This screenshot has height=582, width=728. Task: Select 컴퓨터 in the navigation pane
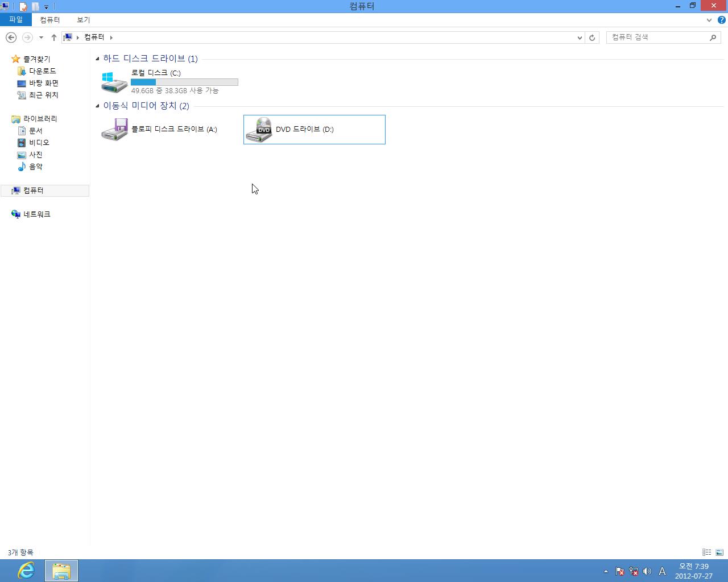44,190
